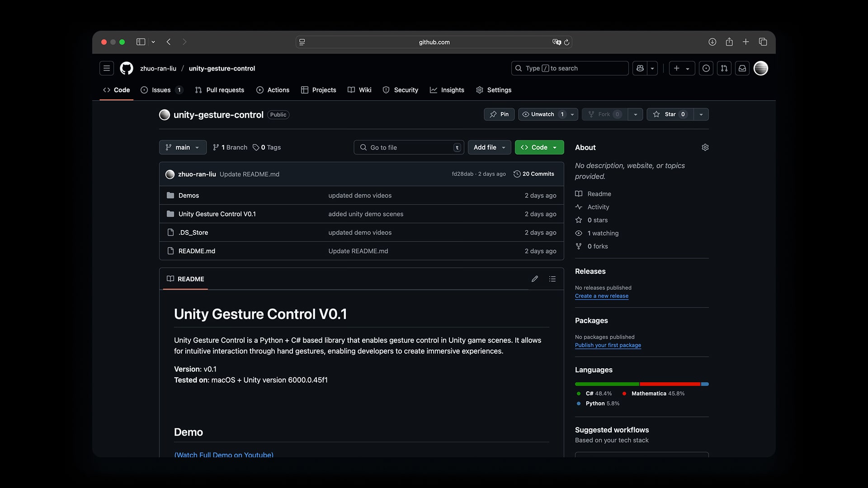The image size is (868, 488).
Task: Click the Create a new release link
Action: click(x=601, y=296)
